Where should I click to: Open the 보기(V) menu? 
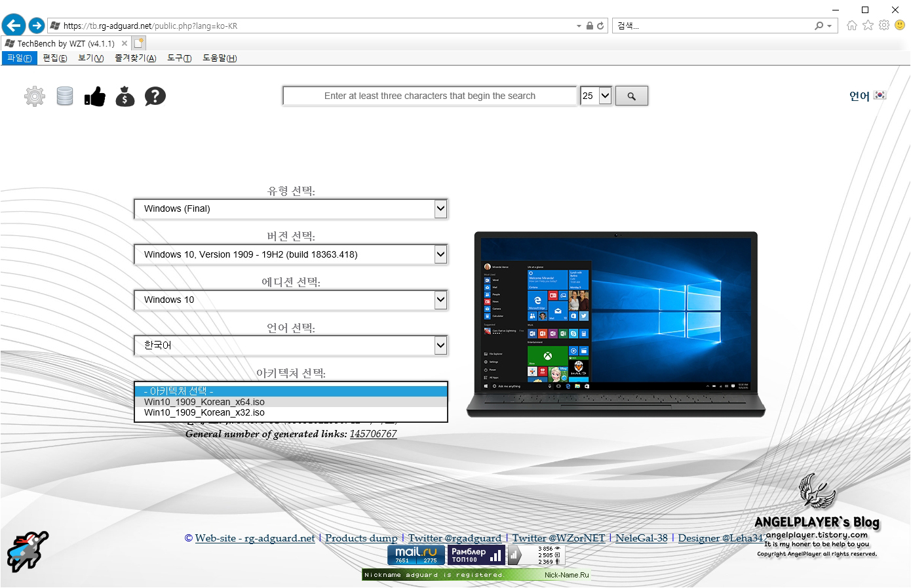90,58
